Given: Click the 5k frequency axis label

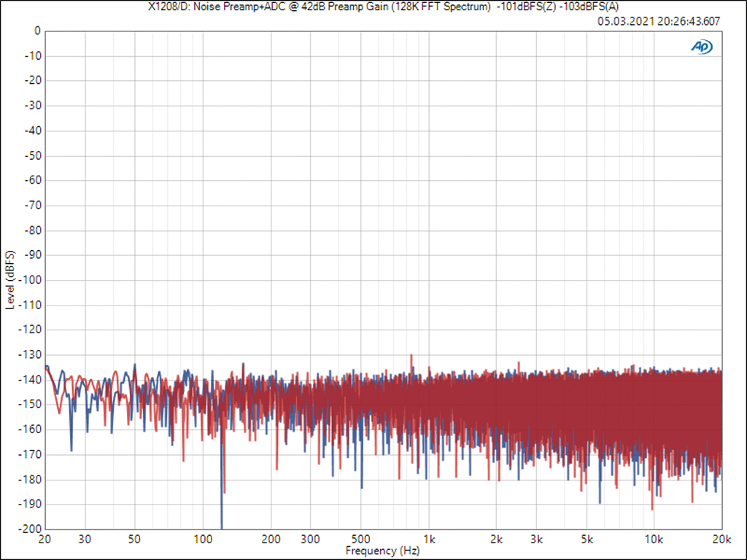Looking at the screenshot, I should click(x=587, y=540).
